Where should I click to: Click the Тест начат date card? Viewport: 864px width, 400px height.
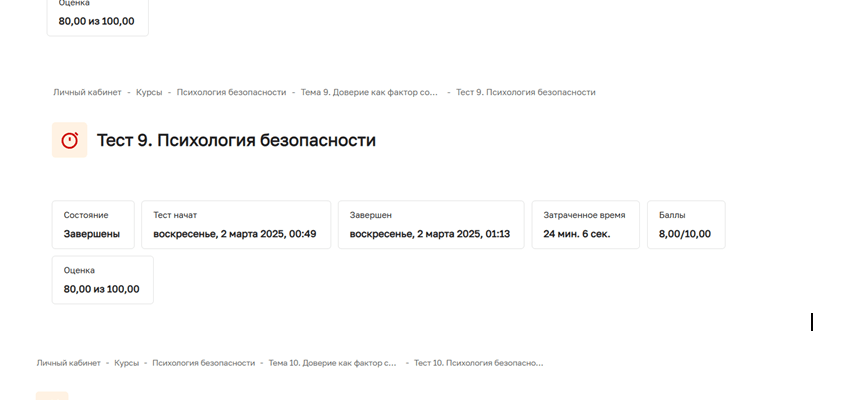point(234,225)
